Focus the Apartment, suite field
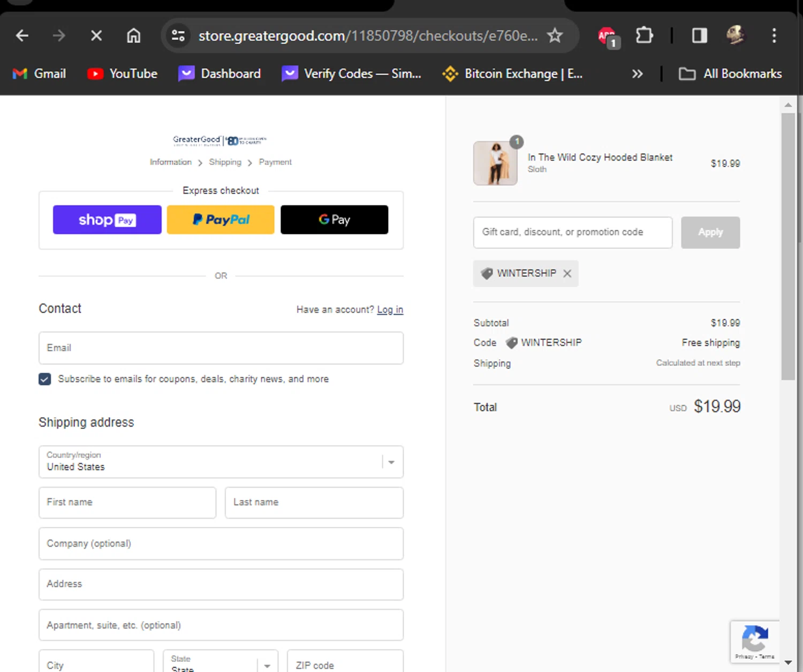This screenshot has height=672, width=803. tap(221, 625)
